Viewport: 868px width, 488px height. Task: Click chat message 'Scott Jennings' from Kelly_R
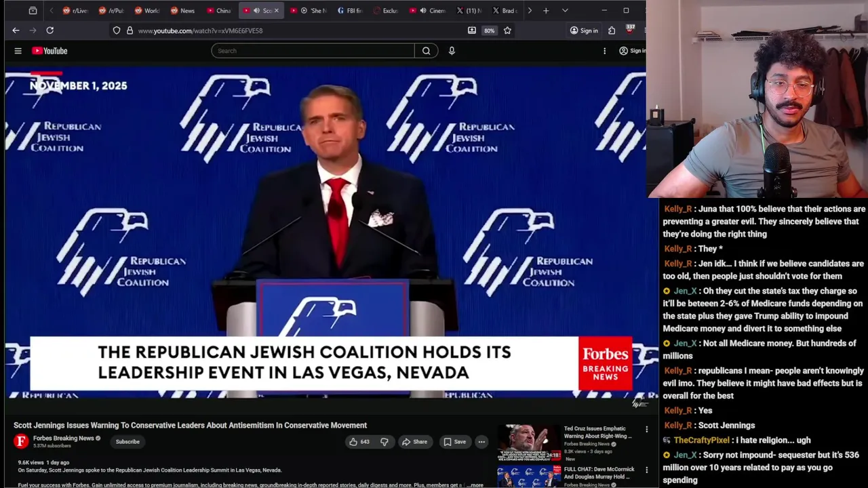(x=726, y=426)
